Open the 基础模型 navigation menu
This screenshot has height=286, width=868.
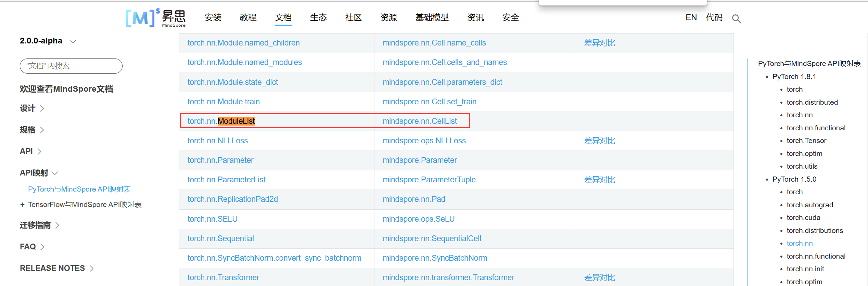coord(432,17)
